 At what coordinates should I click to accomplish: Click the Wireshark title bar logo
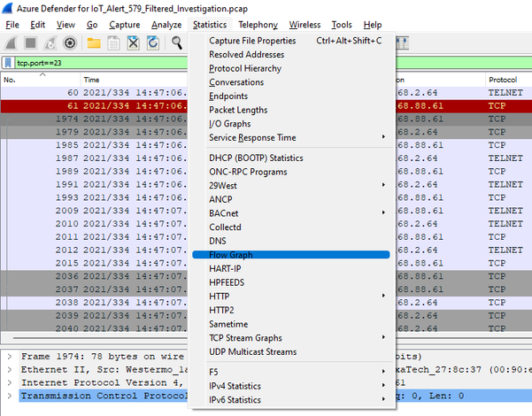click(x=7, y=8)
